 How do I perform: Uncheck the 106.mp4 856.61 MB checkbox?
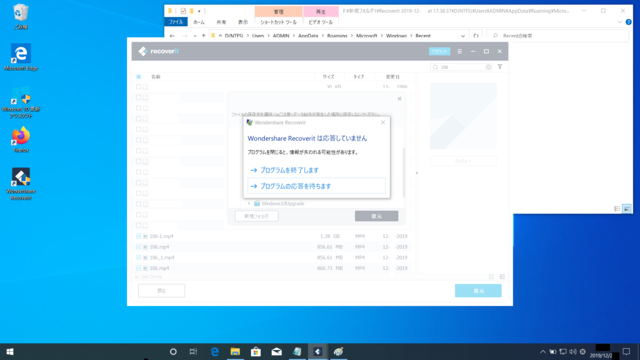139,247
